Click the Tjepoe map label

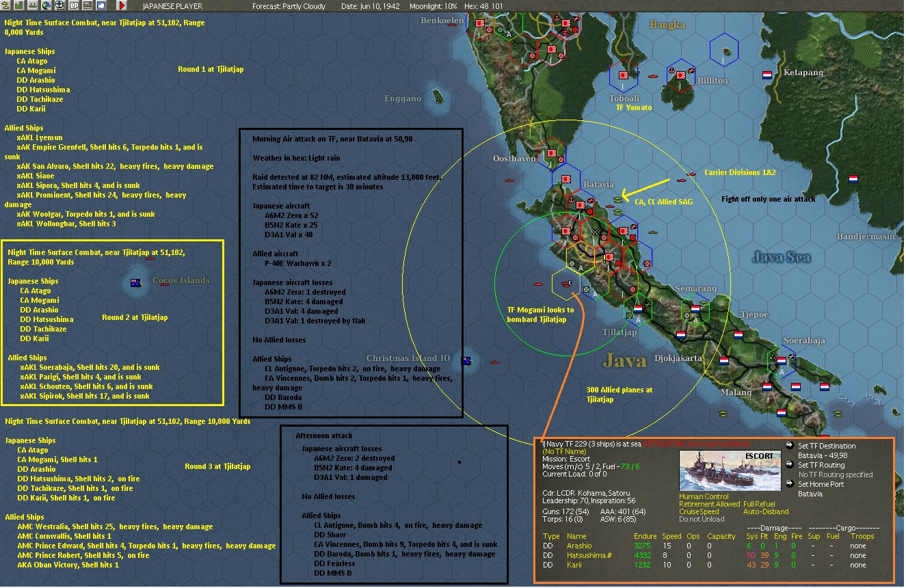point(754,315)
